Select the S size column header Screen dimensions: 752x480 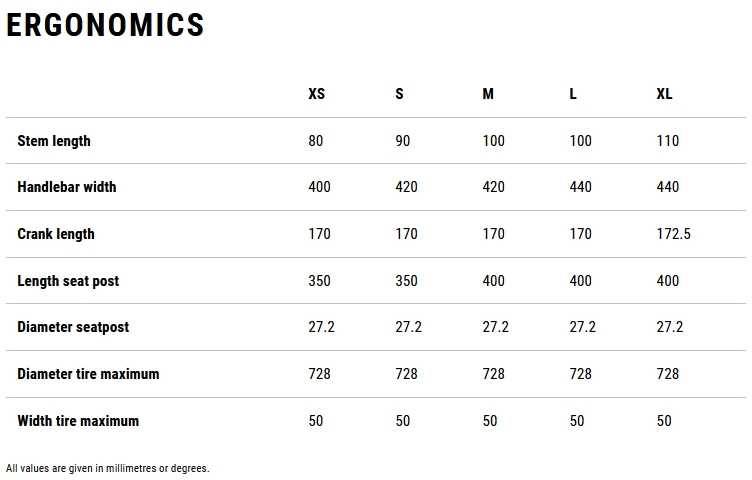point(400,94)
